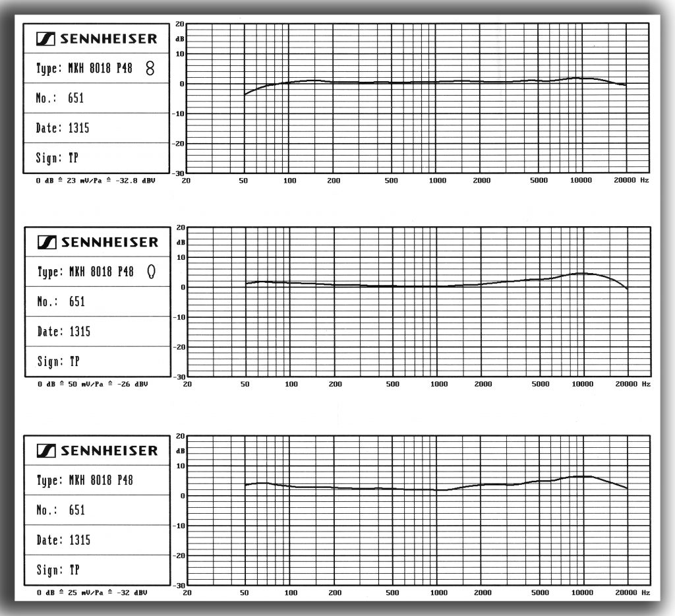Screen dimensions: 675x616
Task: Click the Sennheiser logo in the 23 mV/Pa chart
Action: click(97, 39)
